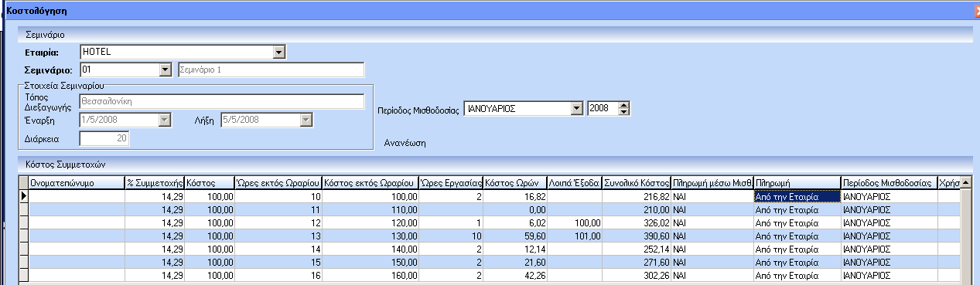
Task: Click the scrollbar up arrow of the grid
Action: (966, 184)
